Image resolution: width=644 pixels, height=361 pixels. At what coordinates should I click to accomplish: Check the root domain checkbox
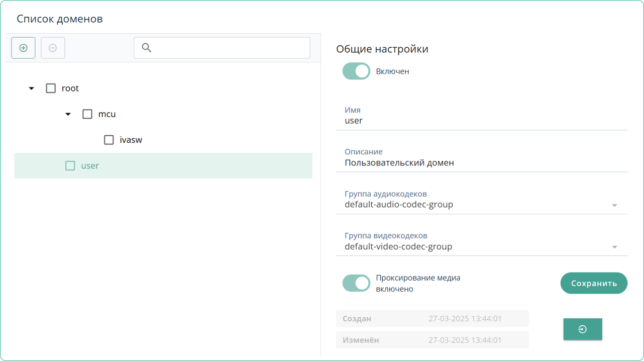pos(51,88)
